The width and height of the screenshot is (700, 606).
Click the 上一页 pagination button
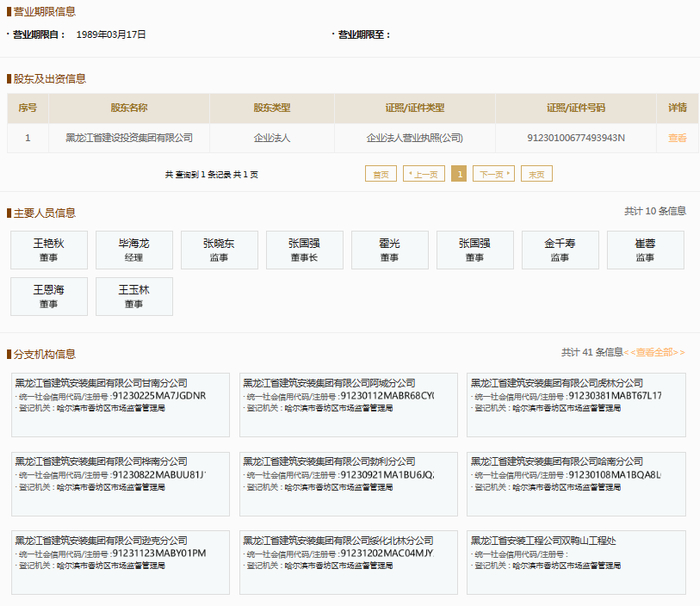[x=424, y=174]
